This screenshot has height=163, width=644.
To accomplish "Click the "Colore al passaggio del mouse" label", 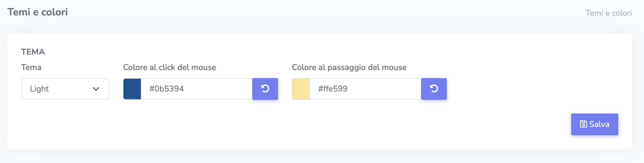I will click(349, 67).
